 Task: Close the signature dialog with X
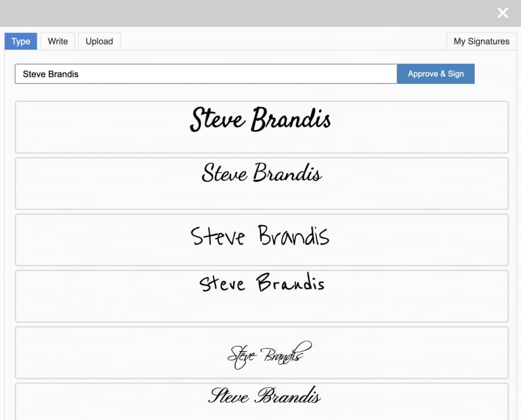(x=502, y=13)
